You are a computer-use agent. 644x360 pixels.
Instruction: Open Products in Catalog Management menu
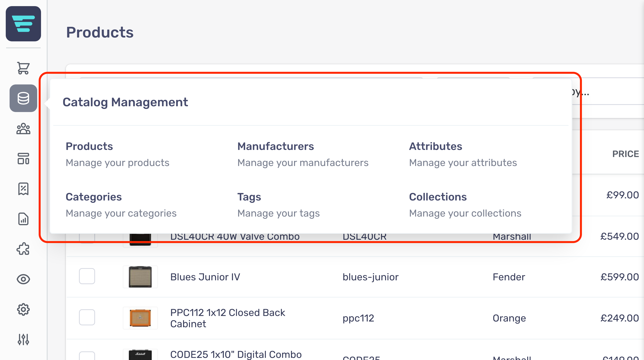pyautogui.click(x=117, y=154)
